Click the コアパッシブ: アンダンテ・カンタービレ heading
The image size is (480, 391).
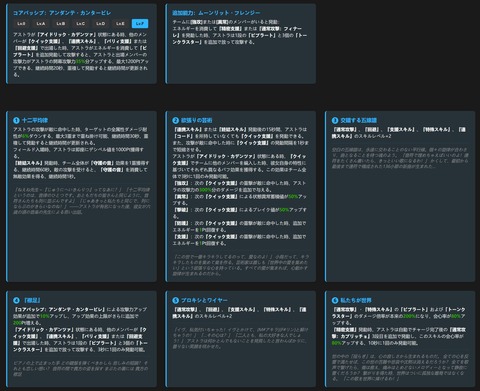[x=62, y=13]
